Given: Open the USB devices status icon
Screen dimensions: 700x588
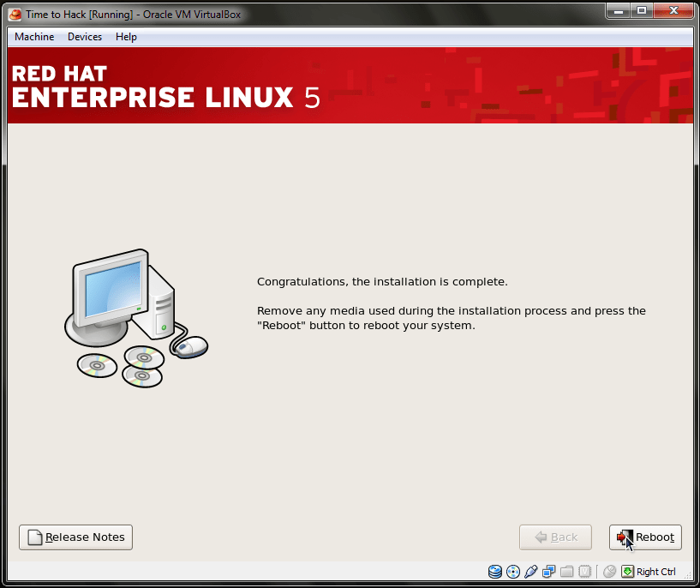Looking at the screenshot, I should [x=531, y=572].
